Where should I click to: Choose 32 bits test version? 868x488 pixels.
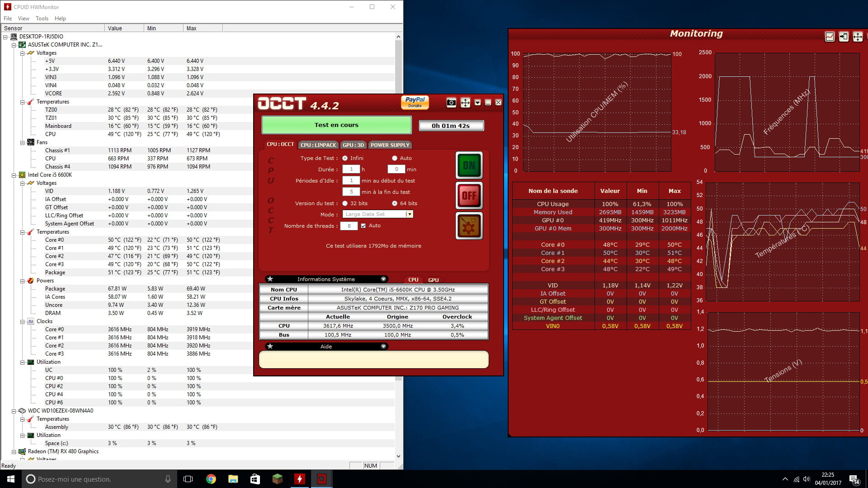[345, 203]
